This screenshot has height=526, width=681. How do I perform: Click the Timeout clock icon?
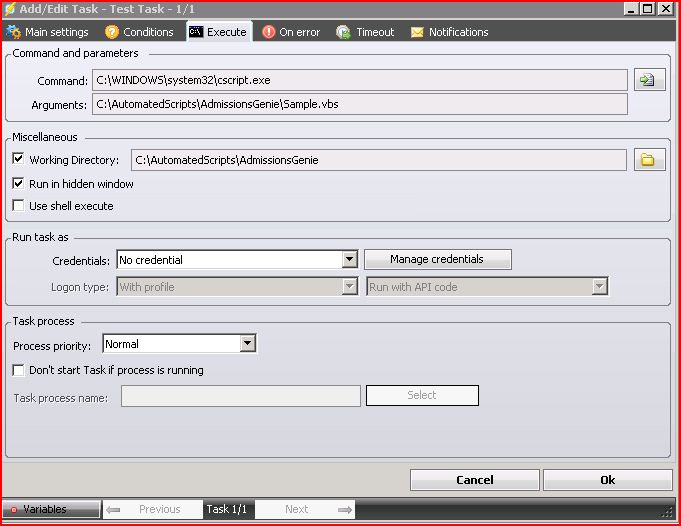(344, 32)
